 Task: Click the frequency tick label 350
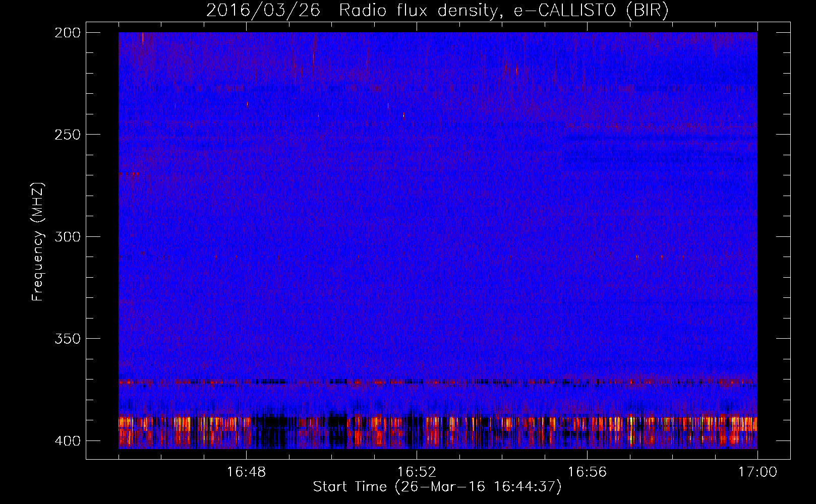(68, 339)
